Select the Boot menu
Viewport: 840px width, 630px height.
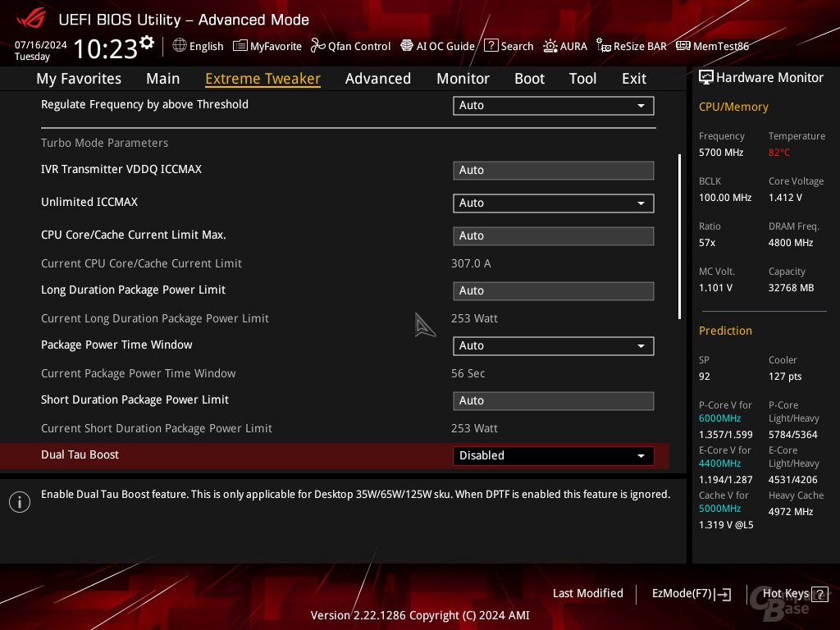[x=529, y=78]
